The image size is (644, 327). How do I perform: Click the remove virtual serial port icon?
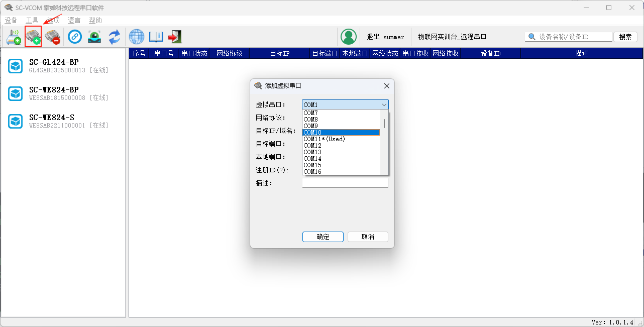click(52, 37)
